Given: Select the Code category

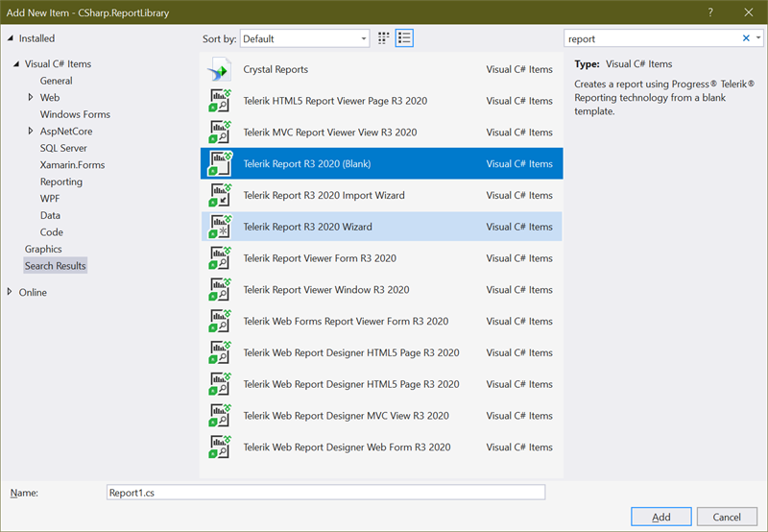Looking at the screenshot, I should coord(52,232).
